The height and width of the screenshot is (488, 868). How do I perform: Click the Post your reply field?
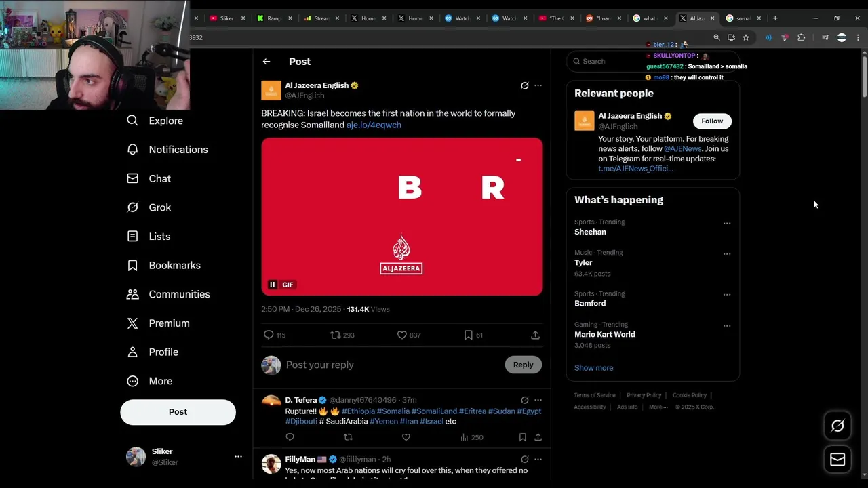(x=390, y=365)
